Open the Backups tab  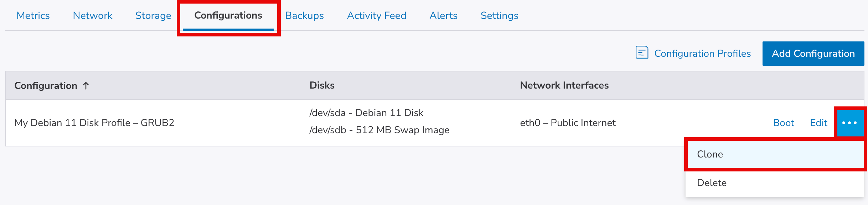point(304,16)
